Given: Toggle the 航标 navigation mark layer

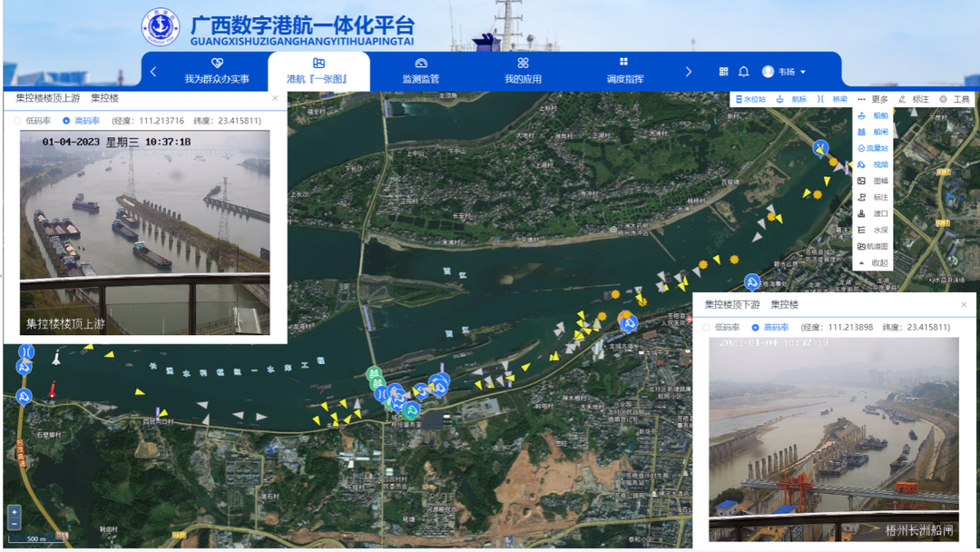Looking at the screenshot, I should [791, 99].
